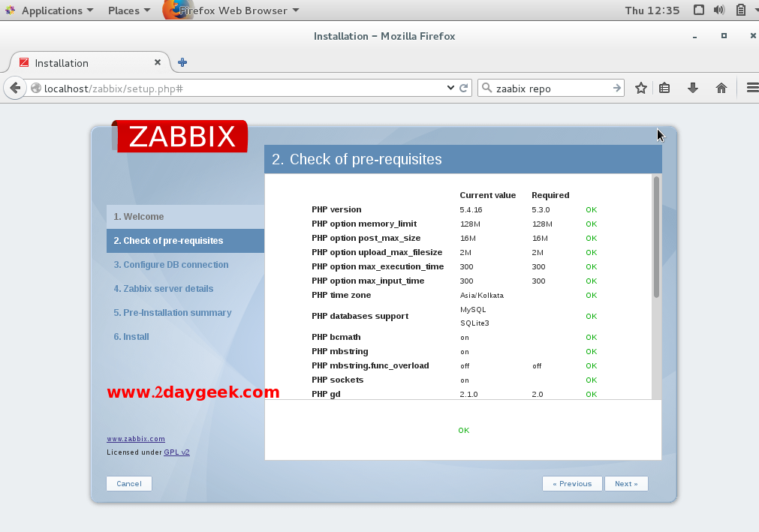Image resolution: width=759 pixels, height=532 pixels.
Task: Click PHP option max_input_time label
Action: pos(368,281)
